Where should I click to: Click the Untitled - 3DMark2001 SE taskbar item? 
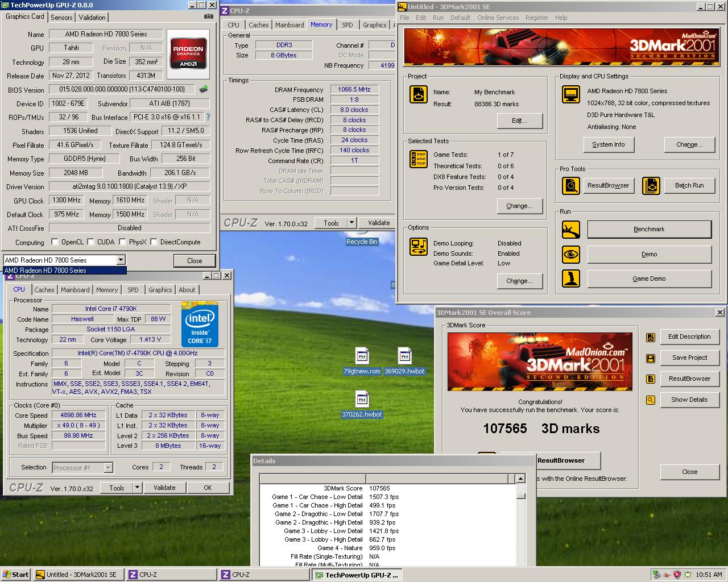79,575
